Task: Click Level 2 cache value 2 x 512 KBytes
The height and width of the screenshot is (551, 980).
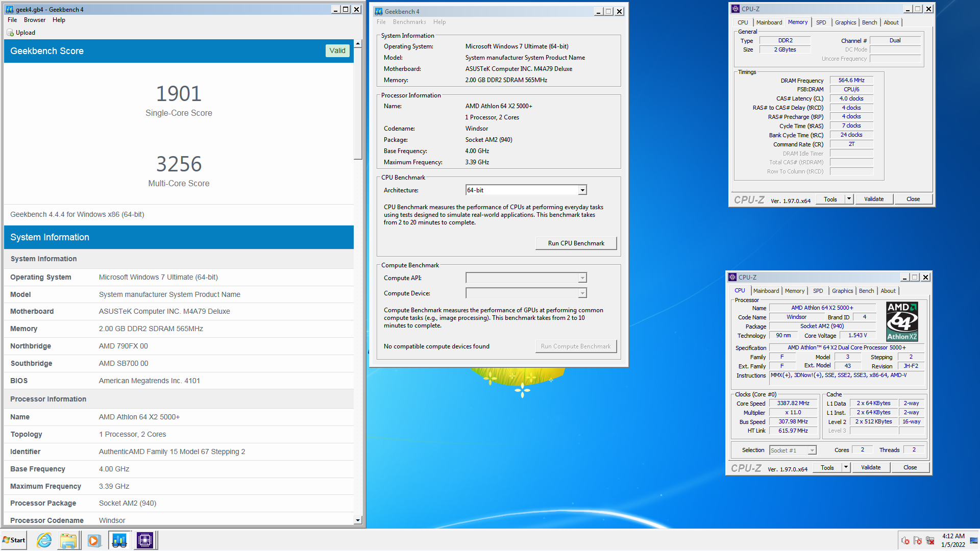Action: pos(874,421)
